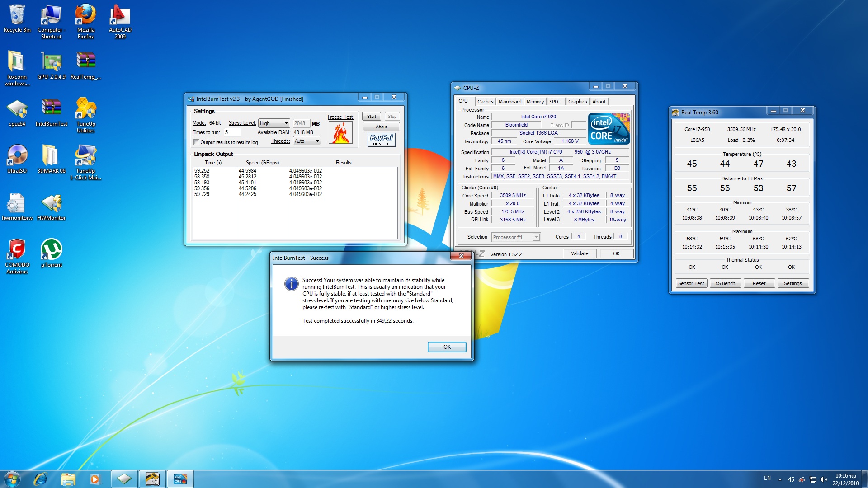This screenshot has width=868, height=488.
Task: Launch AutoCAD 2009 desktop icon
Action: pyautogui.click(x=120, y=22)
